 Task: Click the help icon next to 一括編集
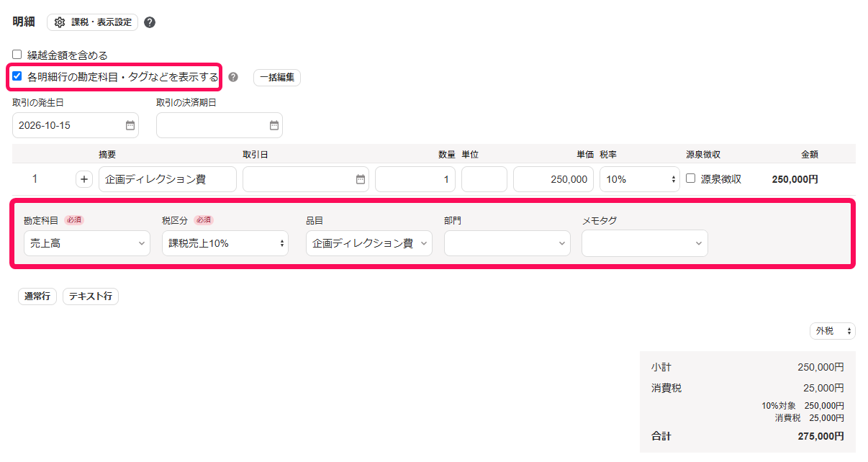[233, 77]
